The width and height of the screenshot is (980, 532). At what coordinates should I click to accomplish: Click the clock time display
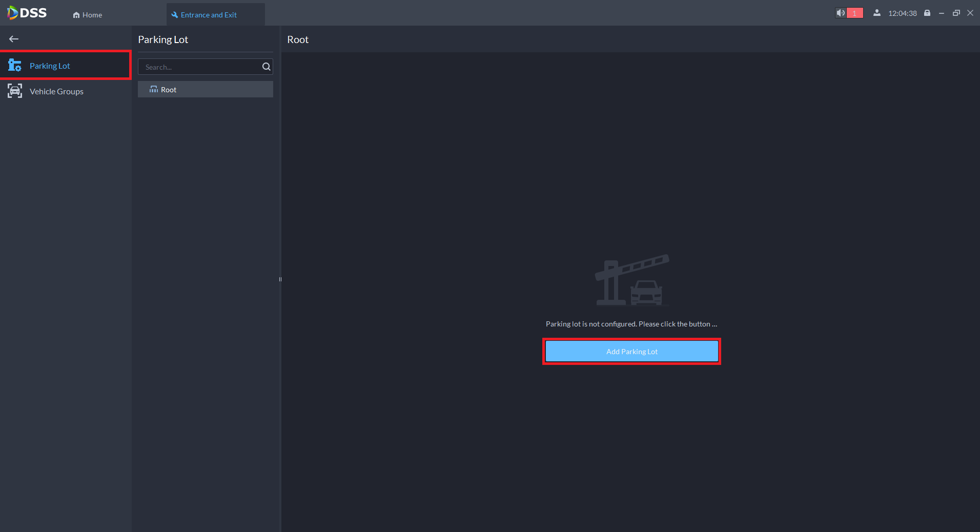pyautogui.click(x=903, y=13)
